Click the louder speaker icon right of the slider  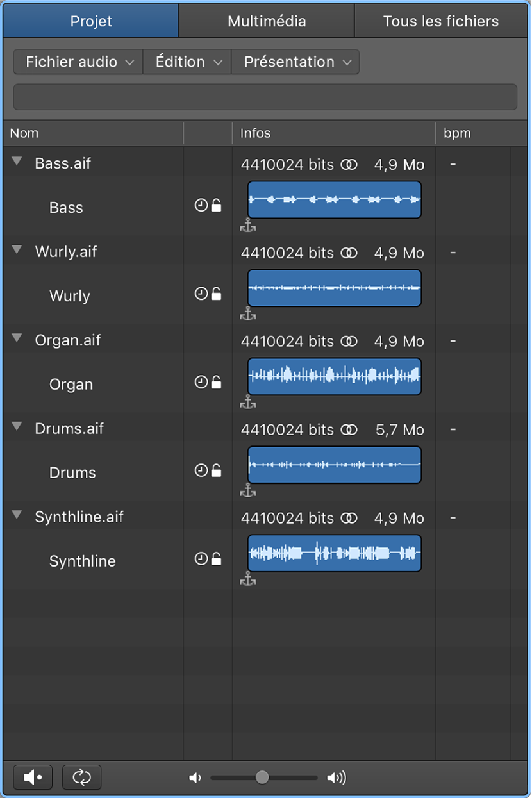click(x=336, y=777)
